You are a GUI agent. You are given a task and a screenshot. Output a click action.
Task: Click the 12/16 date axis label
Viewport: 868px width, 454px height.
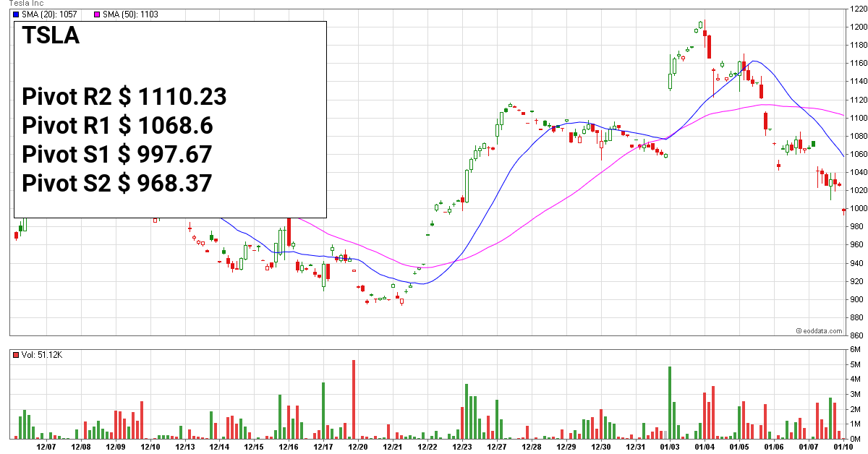click(289, 447)
